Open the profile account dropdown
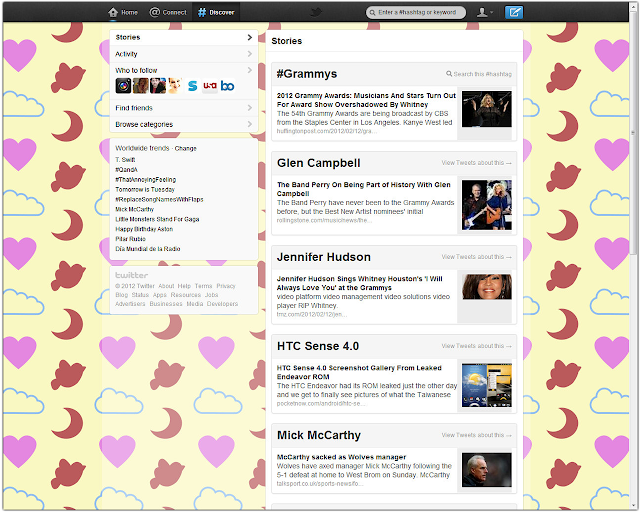Image resolution: width=640 pixels, height=512 pixels. [x=484, y=13]
